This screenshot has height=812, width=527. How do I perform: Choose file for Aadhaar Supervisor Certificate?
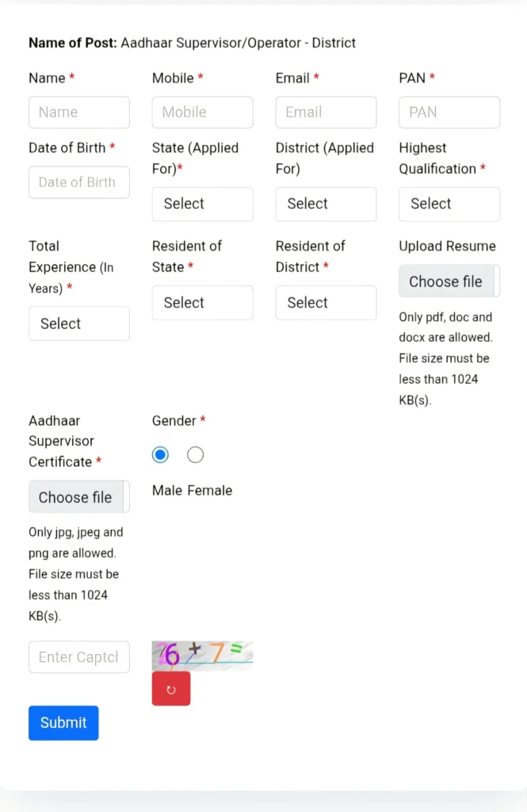click(x=76, y=497)
